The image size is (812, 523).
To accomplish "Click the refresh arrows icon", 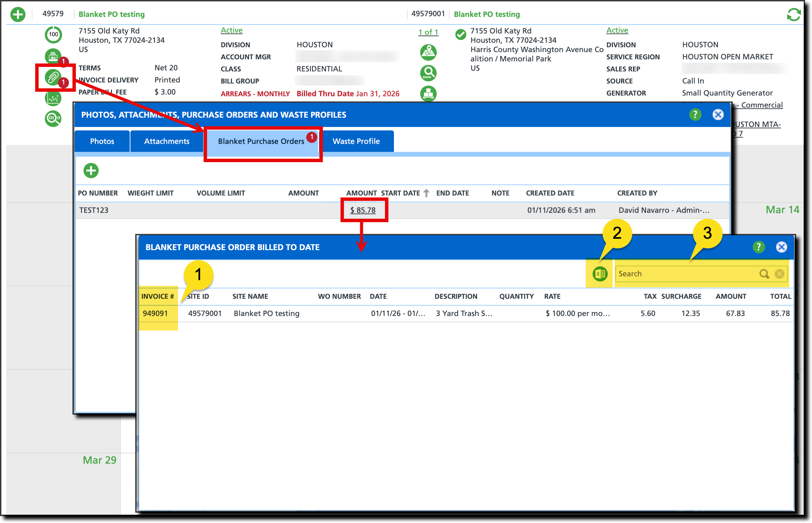I will click(793, 14).
